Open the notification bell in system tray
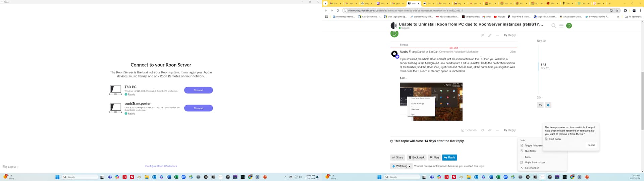Image resolution: width=644 pixels, height=181 pixels. tap(317, 177)
